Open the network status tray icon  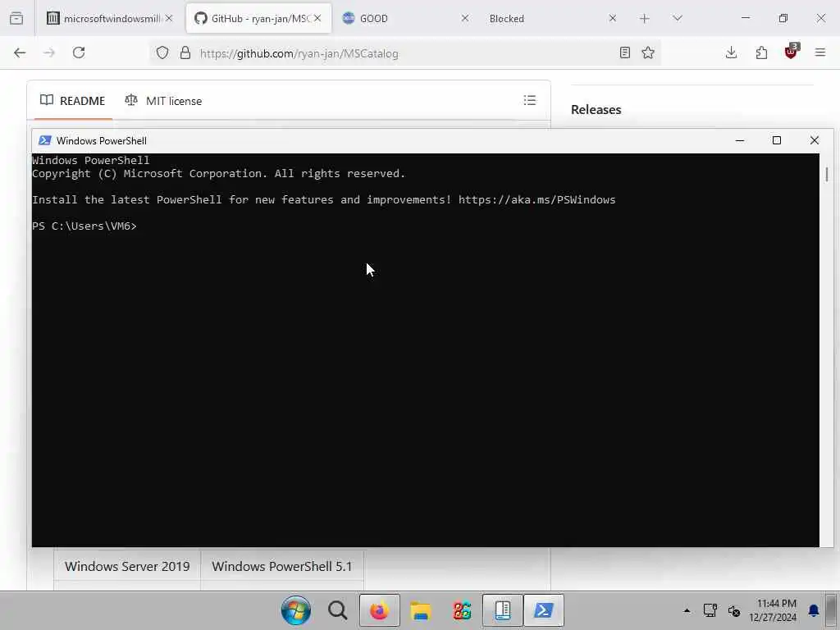pyautogui.click(x=710, y=610)
